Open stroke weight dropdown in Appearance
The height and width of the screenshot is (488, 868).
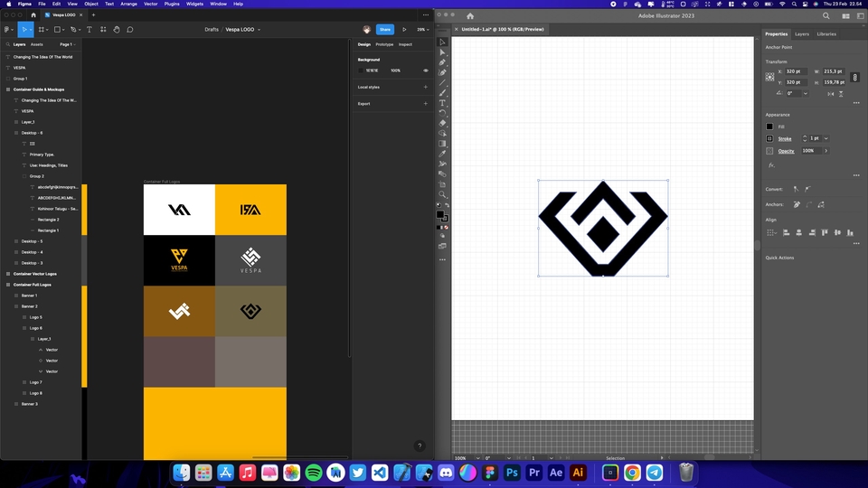pos(826,138)
